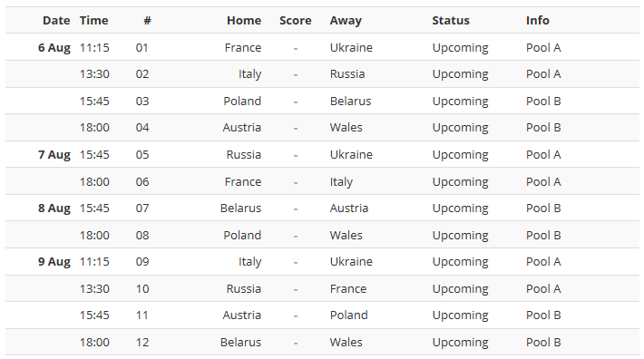644x359 pixels.
Task: Click France home team in match 01
Action: (243, 47)
